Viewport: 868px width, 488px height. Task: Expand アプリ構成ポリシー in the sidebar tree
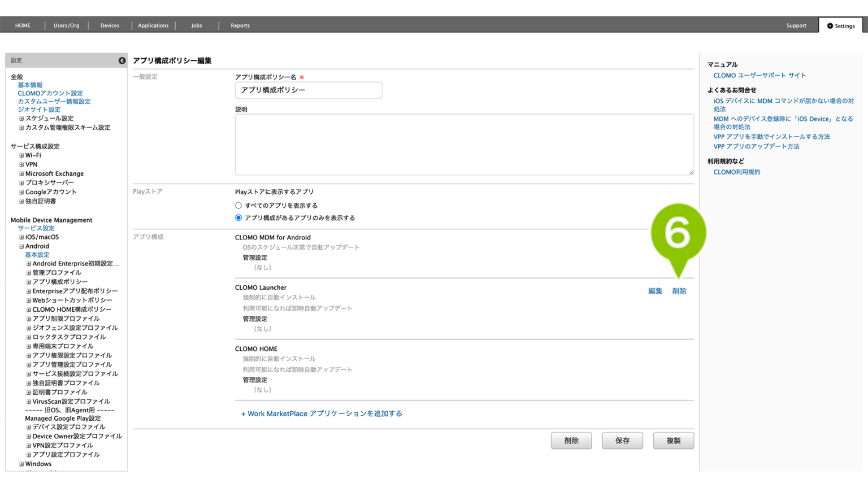point(28,282)
